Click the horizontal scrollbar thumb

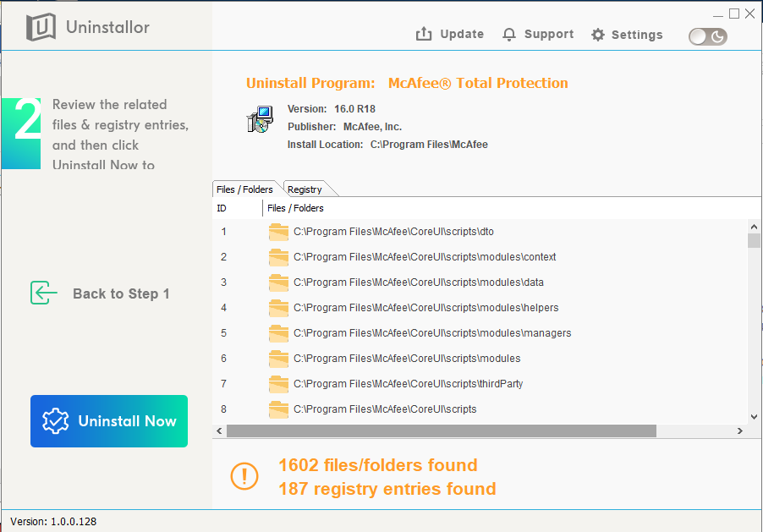click(x=442, y=431)
